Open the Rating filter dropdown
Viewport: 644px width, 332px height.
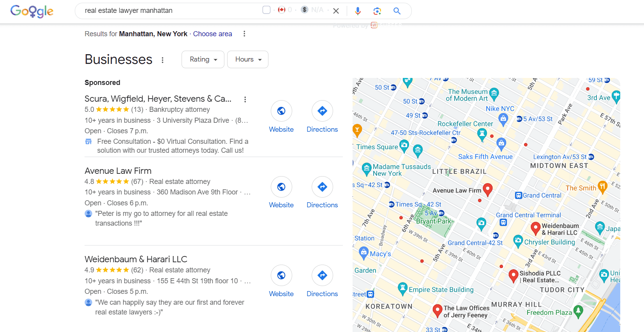coord(203,59)
